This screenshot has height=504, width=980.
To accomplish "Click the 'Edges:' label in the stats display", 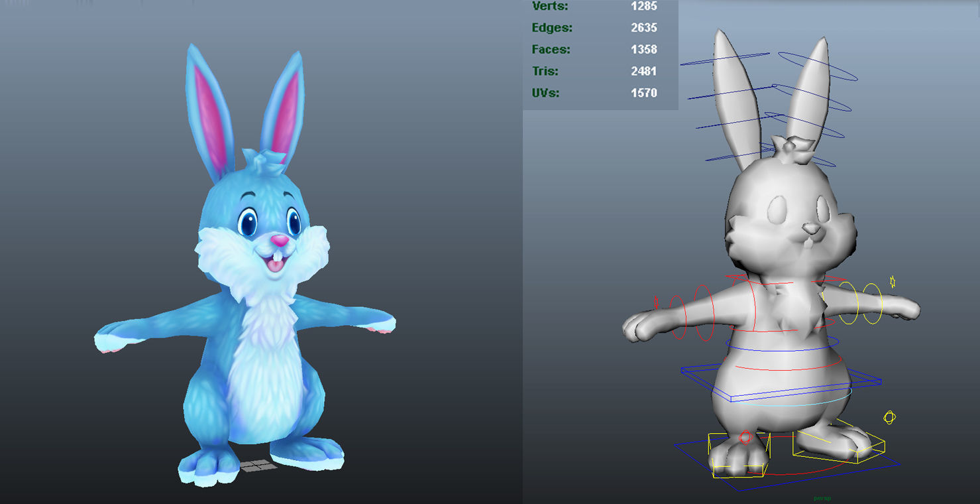I will point(552,28).
